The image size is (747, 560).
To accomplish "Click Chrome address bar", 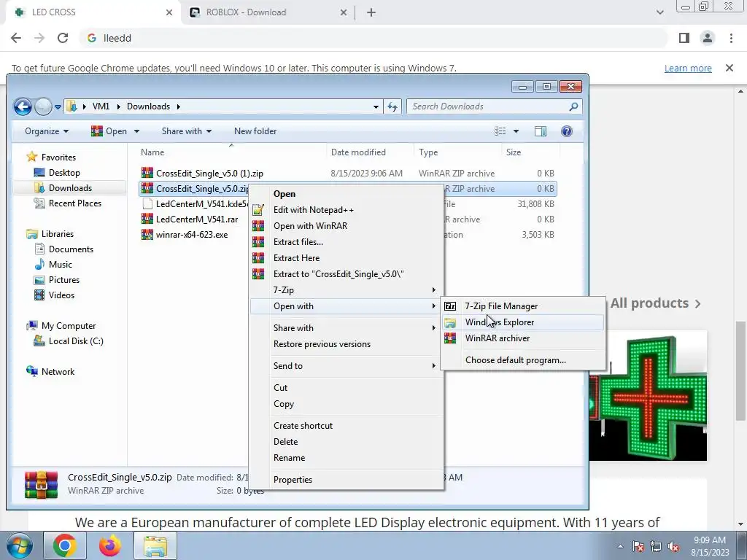I will click(374, 38).
